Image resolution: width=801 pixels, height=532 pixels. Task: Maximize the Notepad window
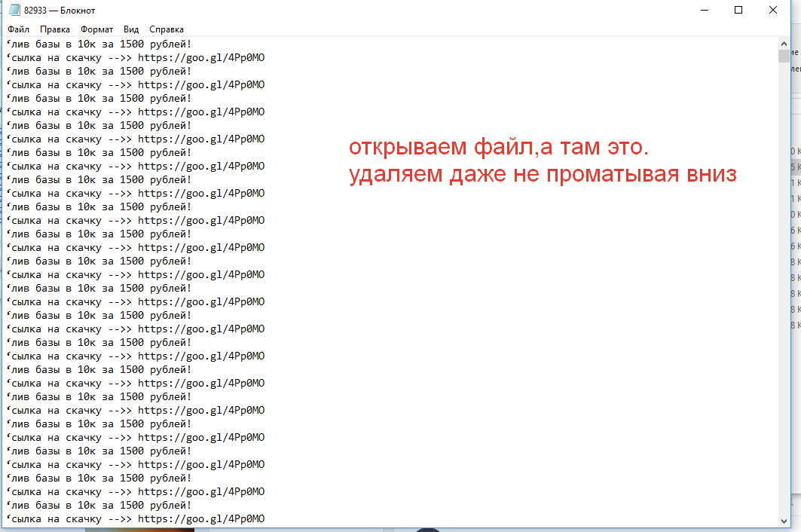click(738, 10)
